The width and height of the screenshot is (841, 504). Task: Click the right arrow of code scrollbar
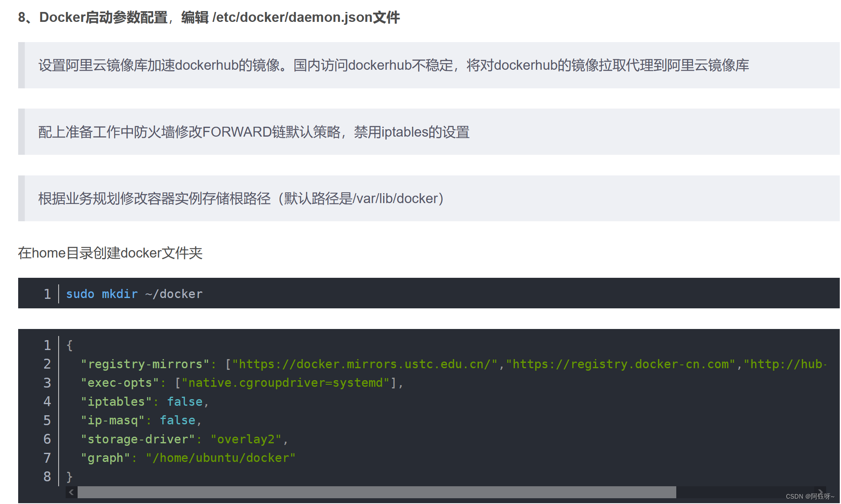[820, 492]
